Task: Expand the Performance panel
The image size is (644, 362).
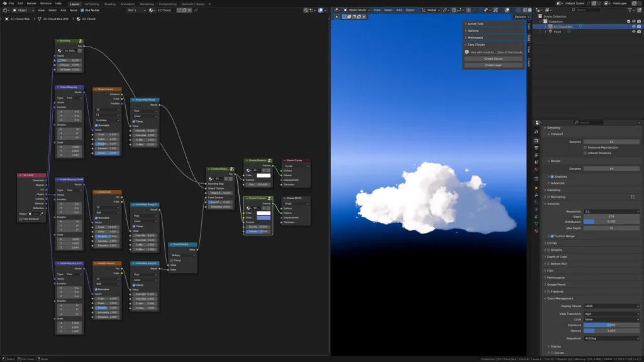Action: [591, 278]
